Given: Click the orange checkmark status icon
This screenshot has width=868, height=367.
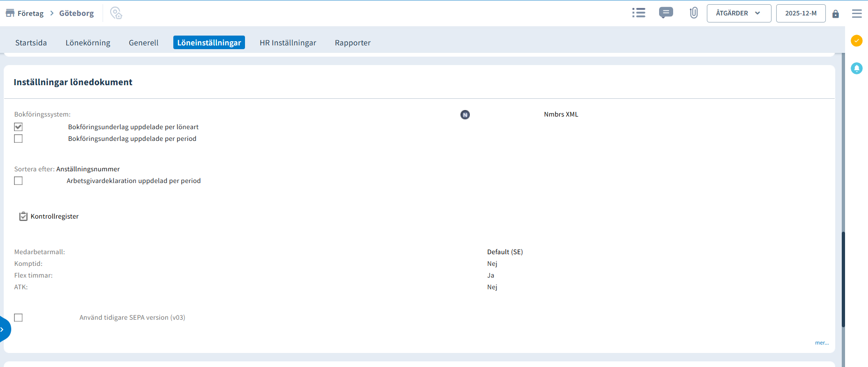Looking at the screenshot, I should coord(857,41).
